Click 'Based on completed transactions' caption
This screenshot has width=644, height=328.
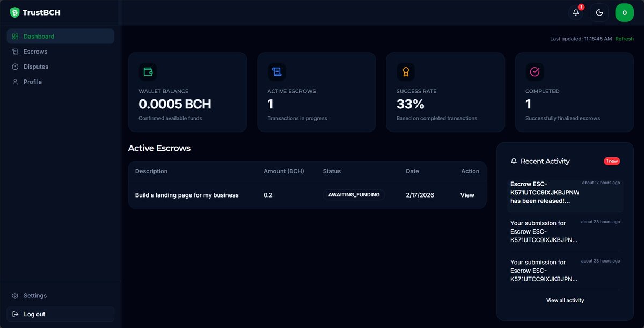click(437, 118)
